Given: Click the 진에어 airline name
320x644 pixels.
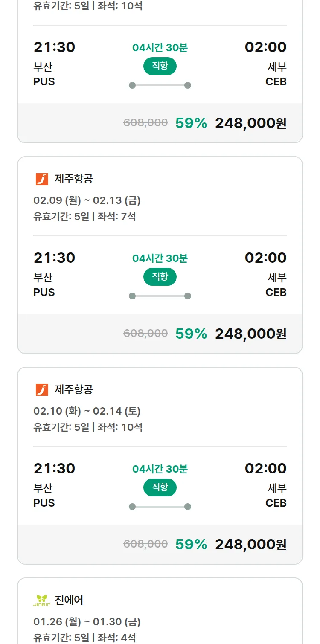Looking at the screenshot, I should pyautogui.click(x=69, y=600).
